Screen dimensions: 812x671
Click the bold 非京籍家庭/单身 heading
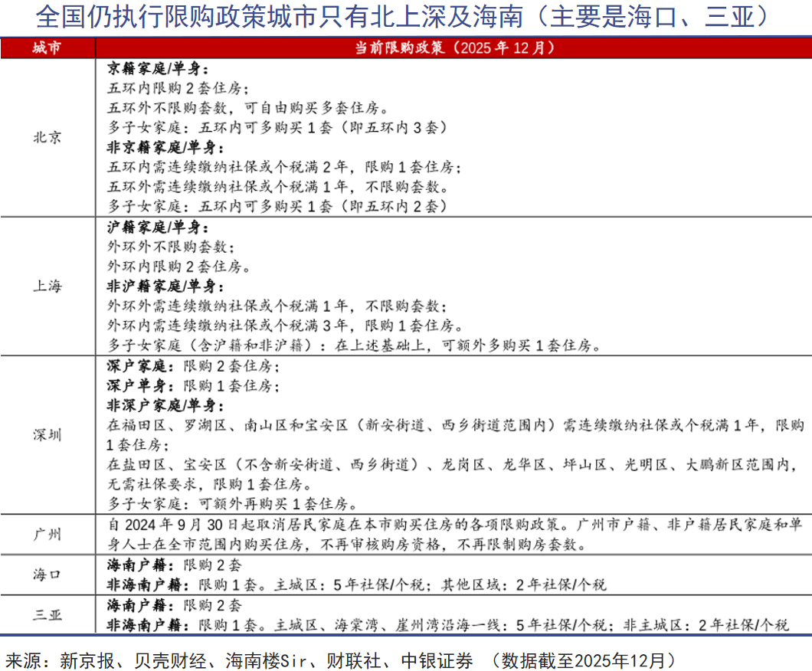click(x=165, y=147)
